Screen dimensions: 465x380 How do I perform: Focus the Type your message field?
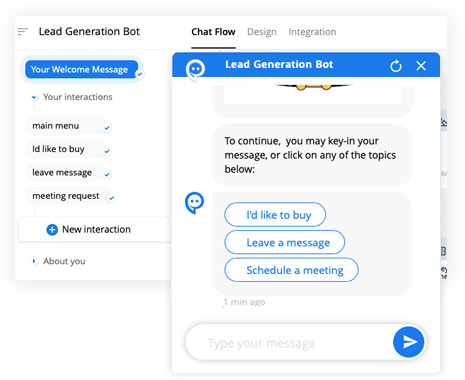click(290, 343)
